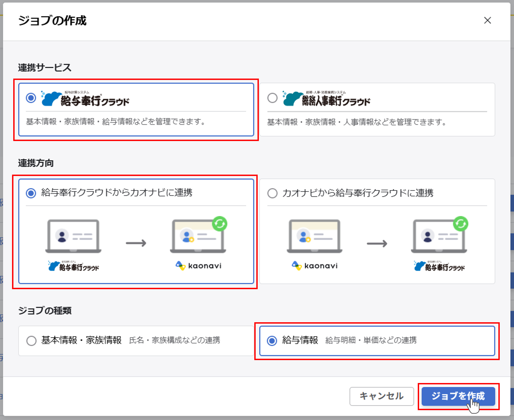The height and width of the screenshot is (420, 514).
Task: Click kaonavi source laptop in right direction card
Action: 314,236
